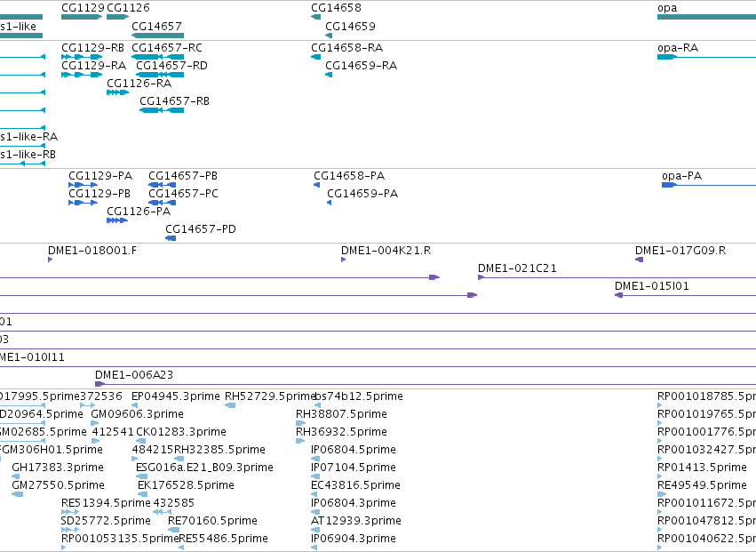Click the CG14657 gene label
The image size is (756, 552).
(x=156, y=26)
